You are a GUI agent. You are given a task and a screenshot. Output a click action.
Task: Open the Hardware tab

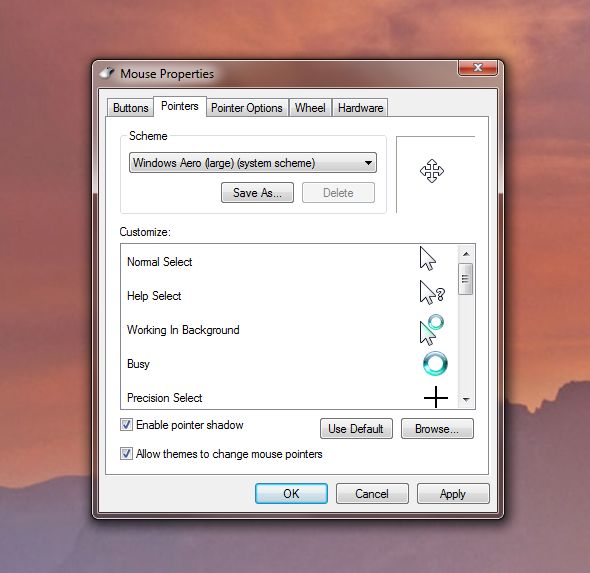coord(360,108)
